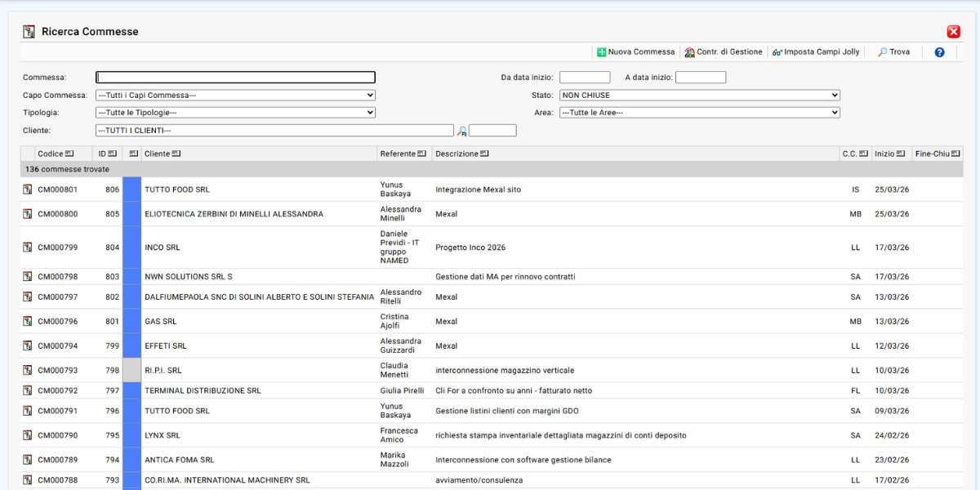Click the gray color cell for RI.P.I. SRL
The image size is (980, 490).
tap(131, 370)
